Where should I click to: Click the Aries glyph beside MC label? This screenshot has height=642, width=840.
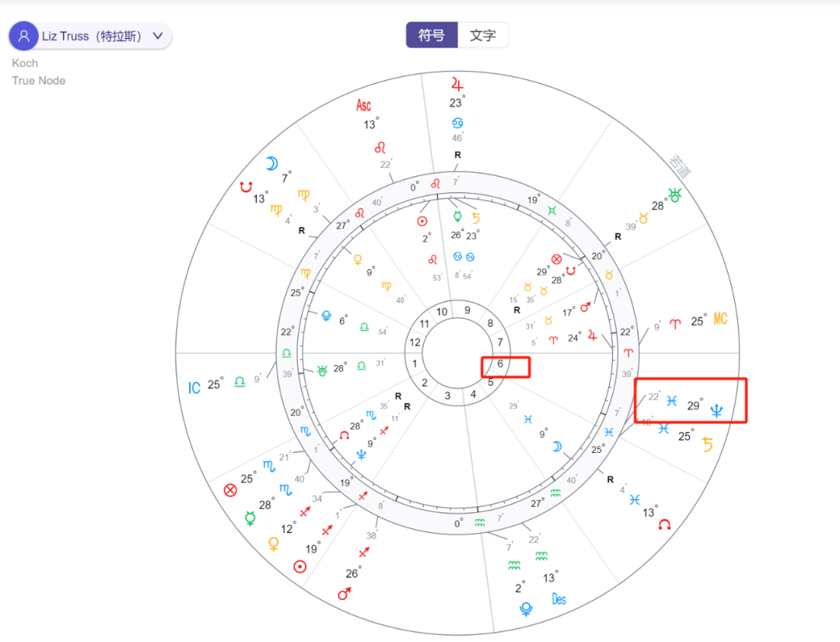675,323
